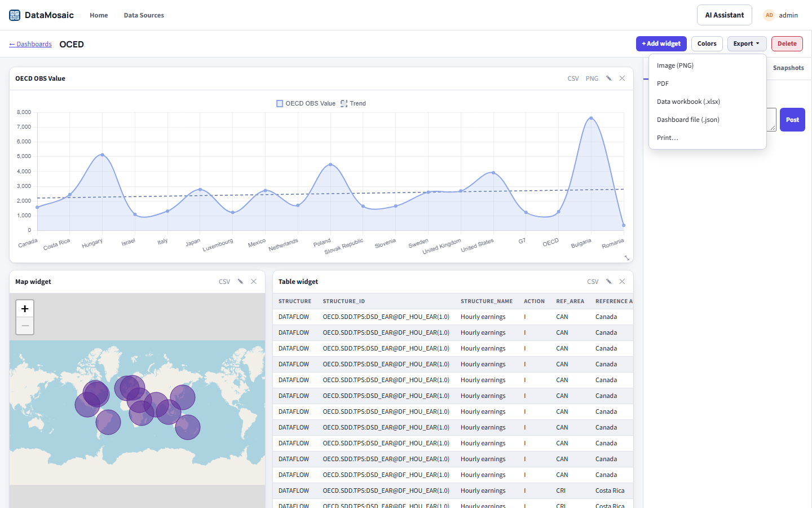This screenshot has width=812, height=508.
Task: Click the Poland data point on chart
Action: point(330,165)
